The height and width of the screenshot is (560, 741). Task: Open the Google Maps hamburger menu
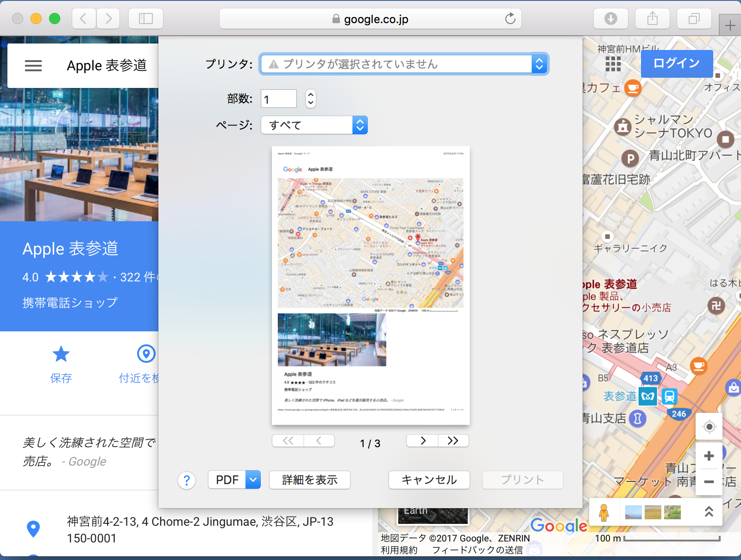(x=33, y=66)
